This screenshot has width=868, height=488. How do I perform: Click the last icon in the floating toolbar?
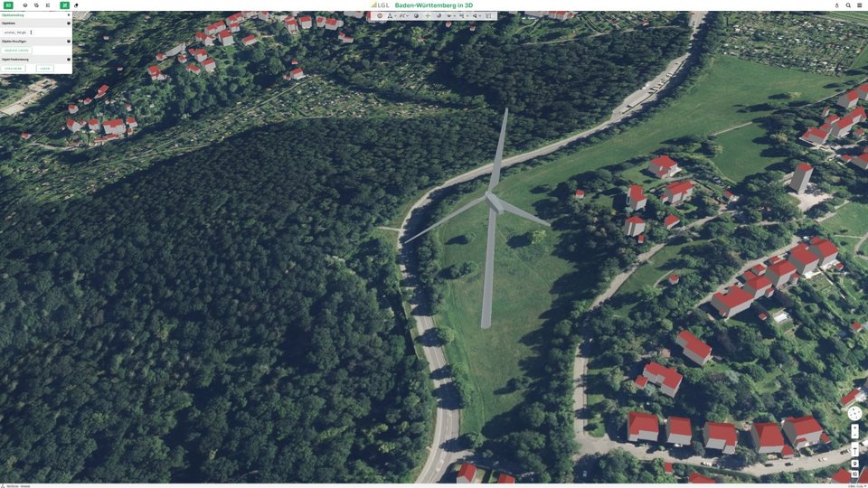click(488, 16)
